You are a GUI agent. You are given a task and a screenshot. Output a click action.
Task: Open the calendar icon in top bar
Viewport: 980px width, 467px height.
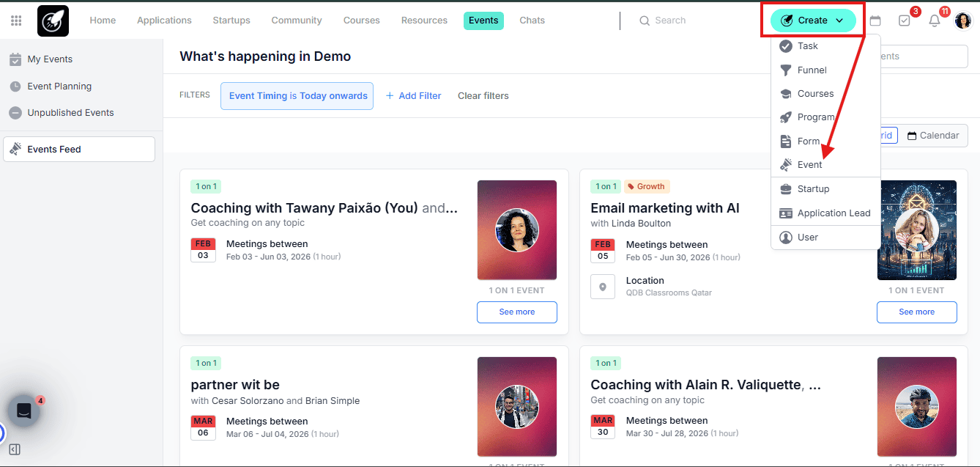pos(875,21)
